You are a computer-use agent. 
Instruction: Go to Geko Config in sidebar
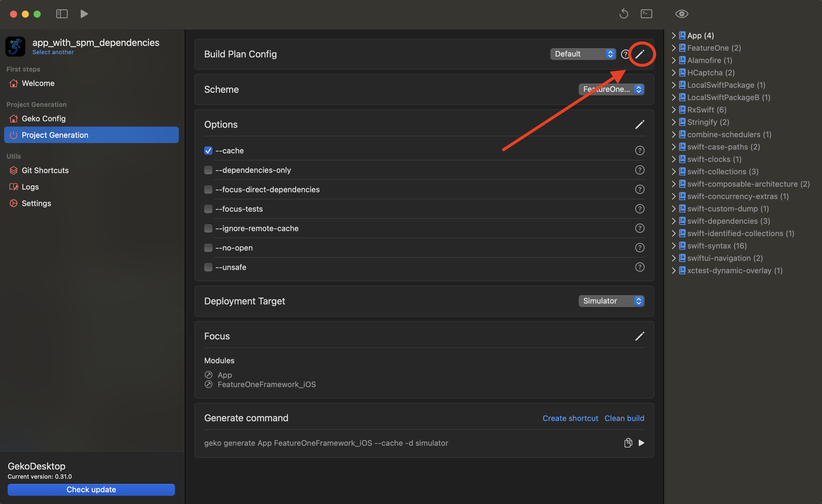pyautogui.click(x=43, y=119)
